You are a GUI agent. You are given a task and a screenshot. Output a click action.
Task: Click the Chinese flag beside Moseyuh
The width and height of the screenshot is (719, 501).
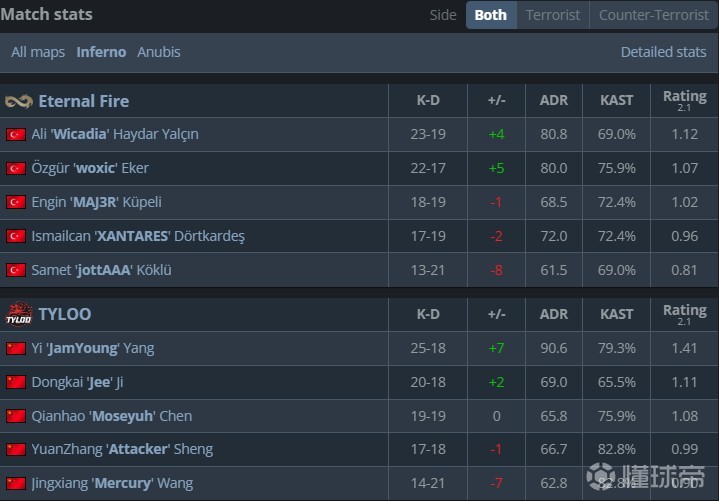(16, 416)
